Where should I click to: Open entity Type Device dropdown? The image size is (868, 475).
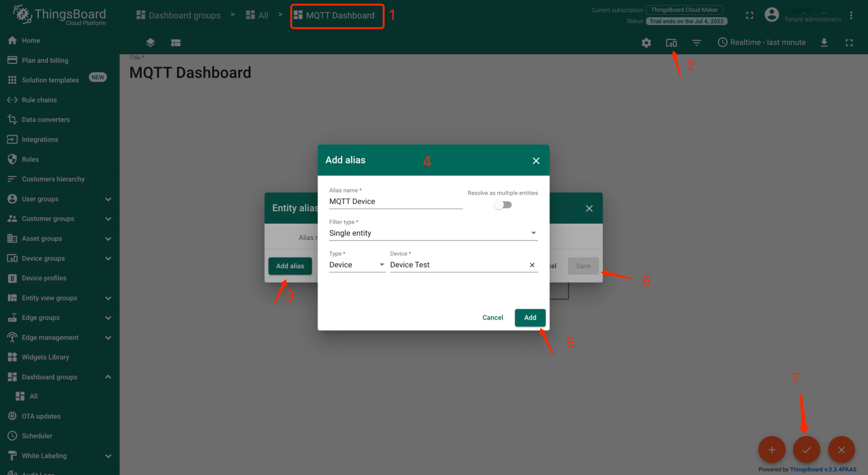coord(357,265)
